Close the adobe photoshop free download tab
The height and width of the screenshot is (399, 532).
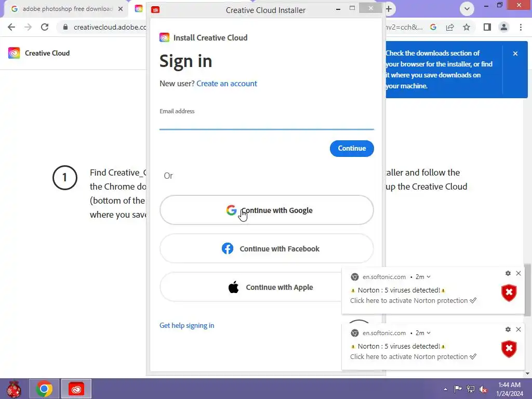121,9
